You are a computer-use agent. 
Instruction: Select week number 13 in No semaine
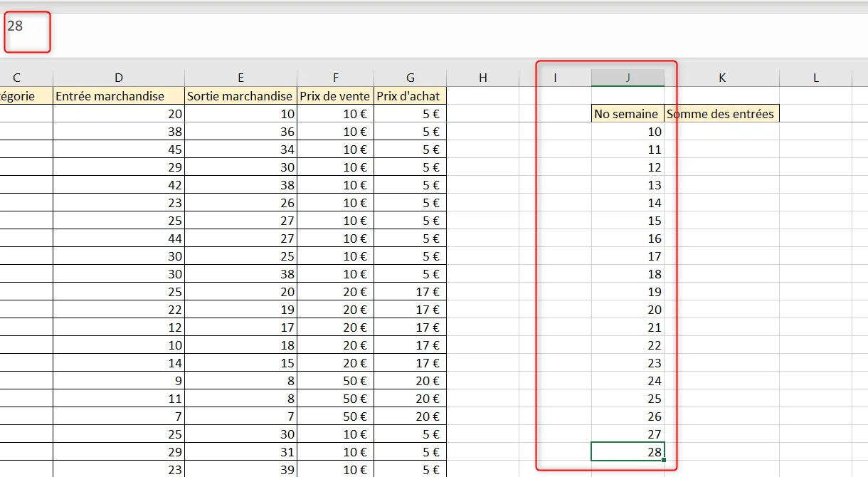click(628, 185)
